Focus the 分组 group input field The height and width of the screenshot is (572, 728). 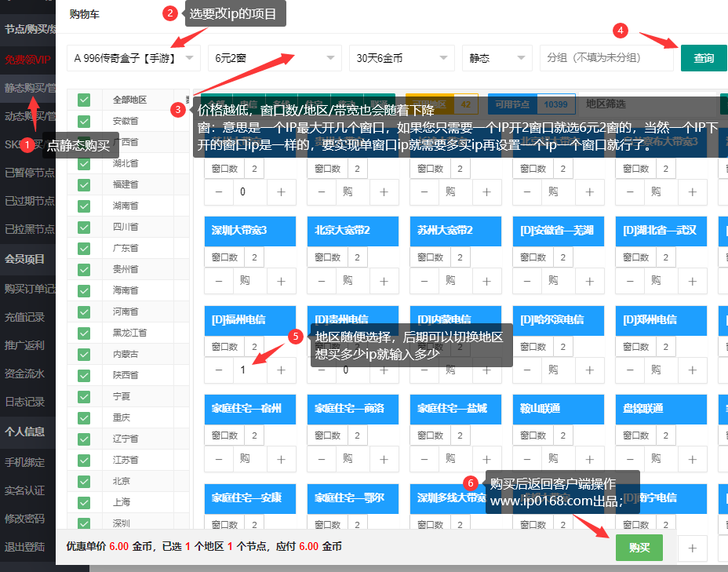coord(606,58)
